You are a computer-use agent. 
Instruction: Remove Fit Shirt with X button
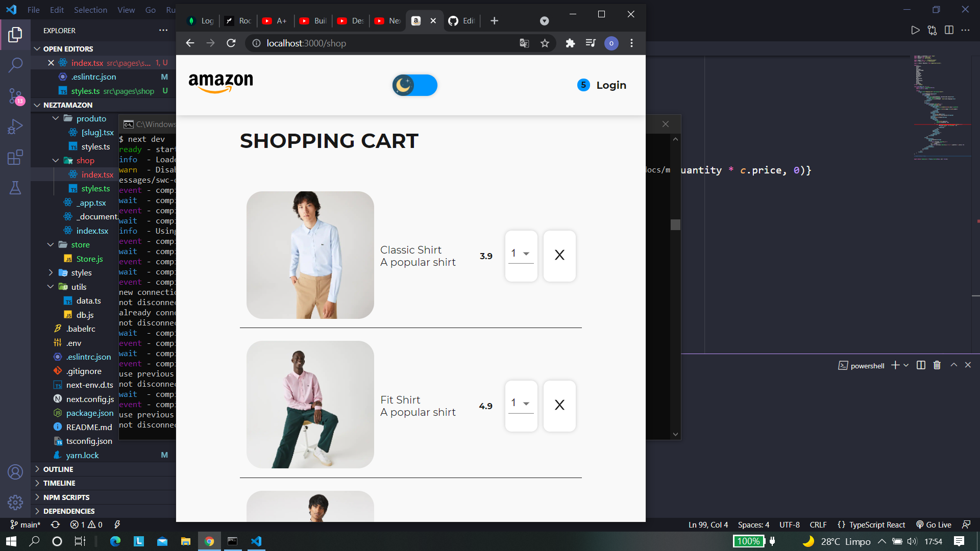[559, 405]
